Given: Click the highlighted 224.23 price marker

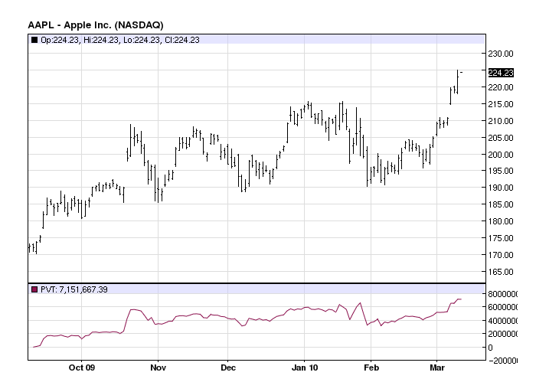Looking at the screenshot, I should click(501, 73).
